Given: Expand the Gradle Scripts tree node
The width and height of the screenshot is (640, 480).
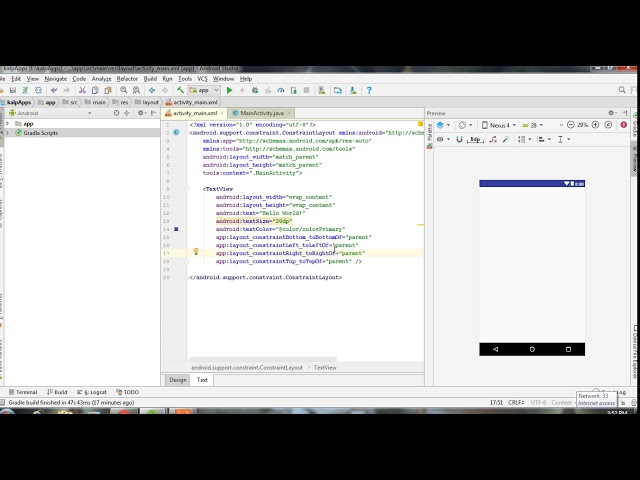Looking at the screenshot, I should coord(7,133).
